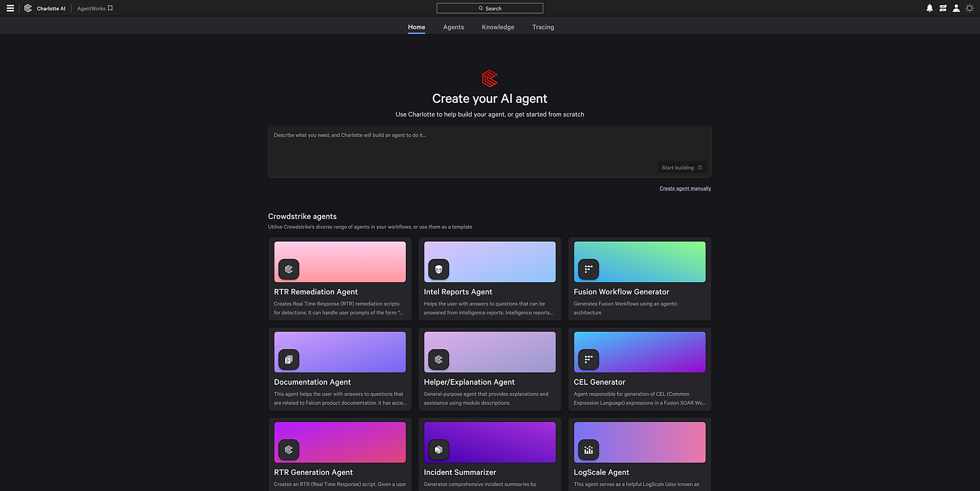Click the Charlotte AI logo icon
The image size is (980, 491).
click(28, 8)
